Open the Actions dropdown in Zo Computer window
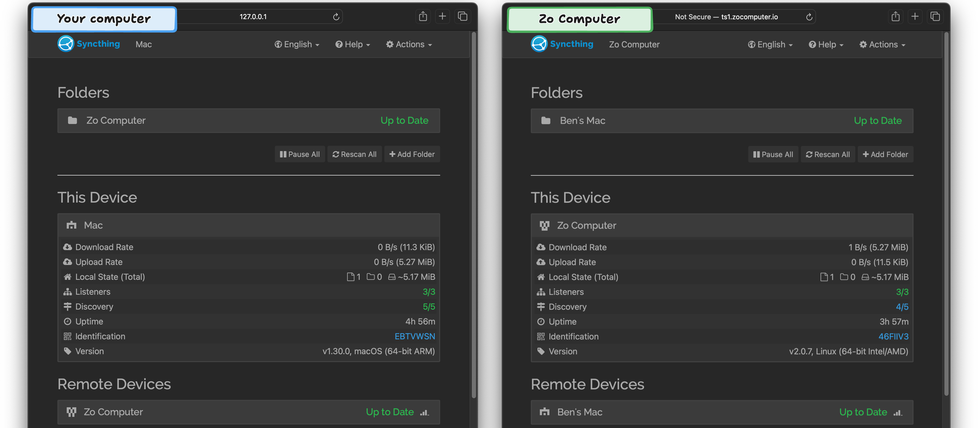 [x=882, y=44]
